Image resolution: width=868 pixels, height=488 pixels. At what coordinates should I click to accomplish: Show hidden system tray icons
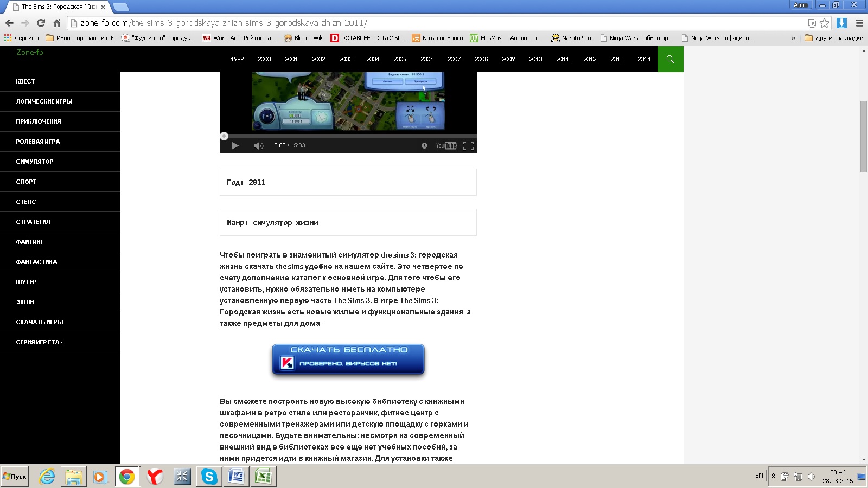773,476
